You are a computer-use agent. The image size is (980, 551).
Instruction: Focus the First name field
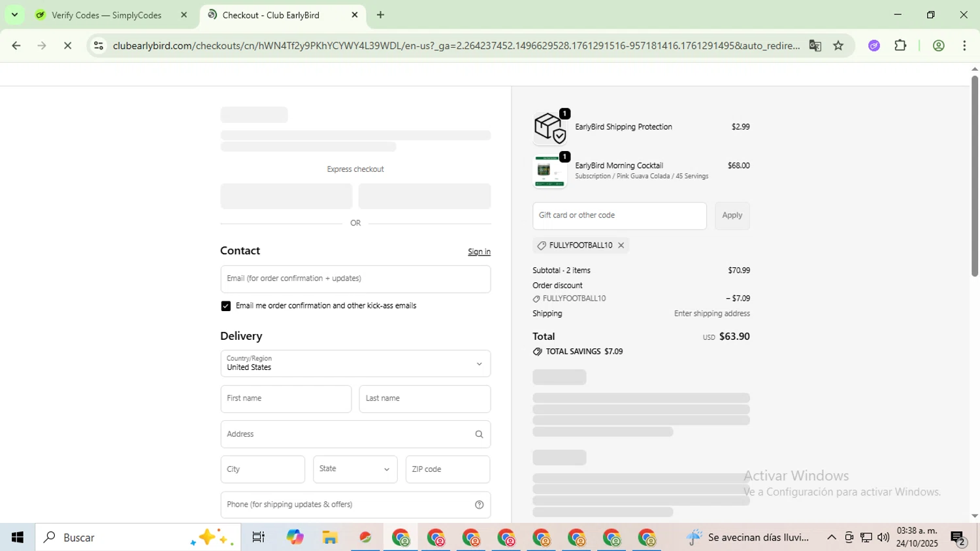click(x=286, y=399)
